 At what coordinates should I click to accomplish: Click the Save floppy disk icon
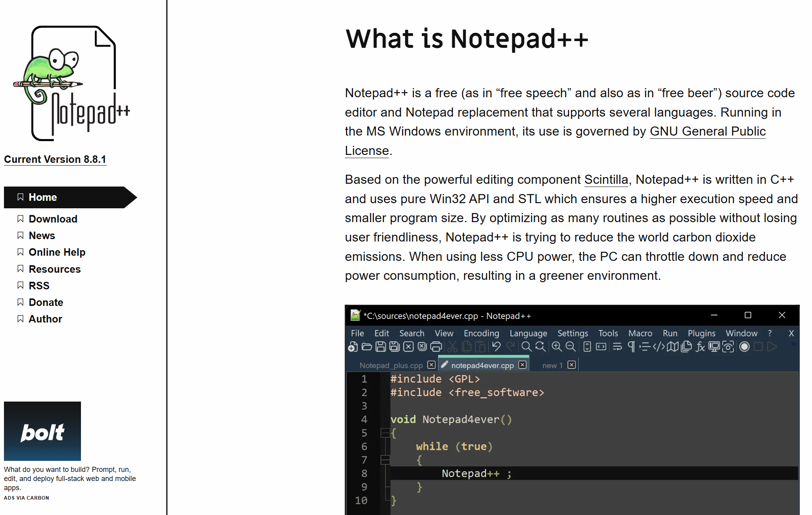pyautogui.click(x=381, y=347)
